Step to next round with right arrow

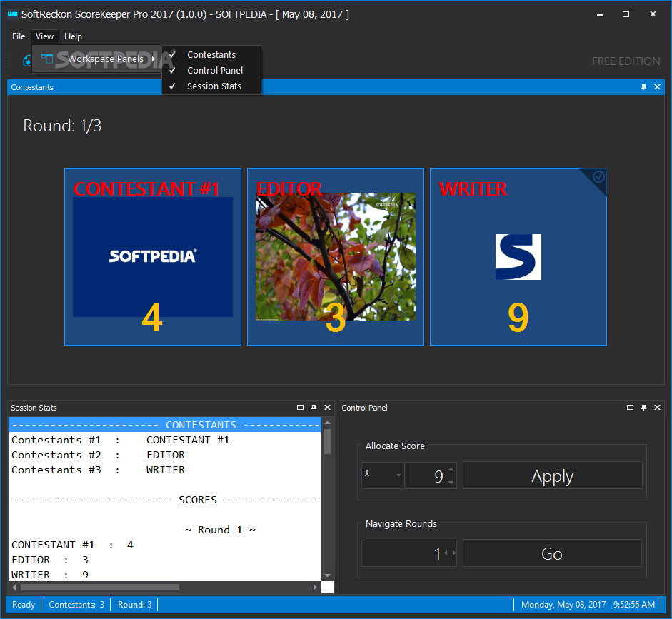454,553
